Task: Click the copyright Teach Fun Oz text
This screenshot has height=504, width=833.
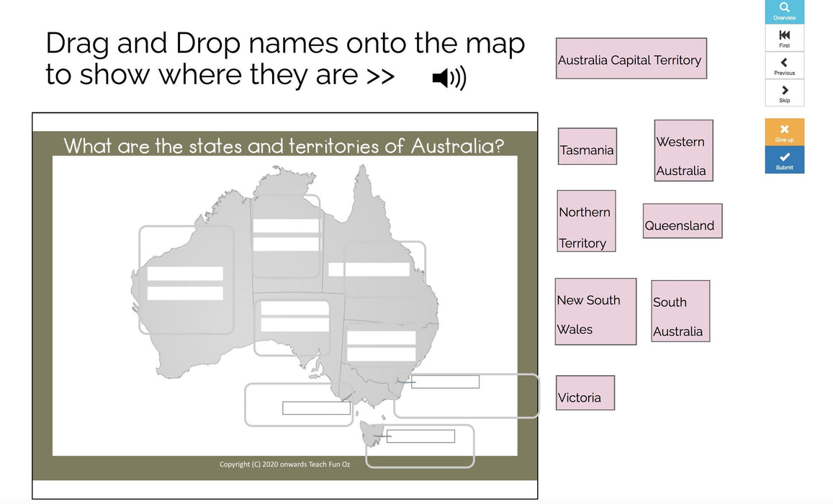Action: click(x=285, y=464)
